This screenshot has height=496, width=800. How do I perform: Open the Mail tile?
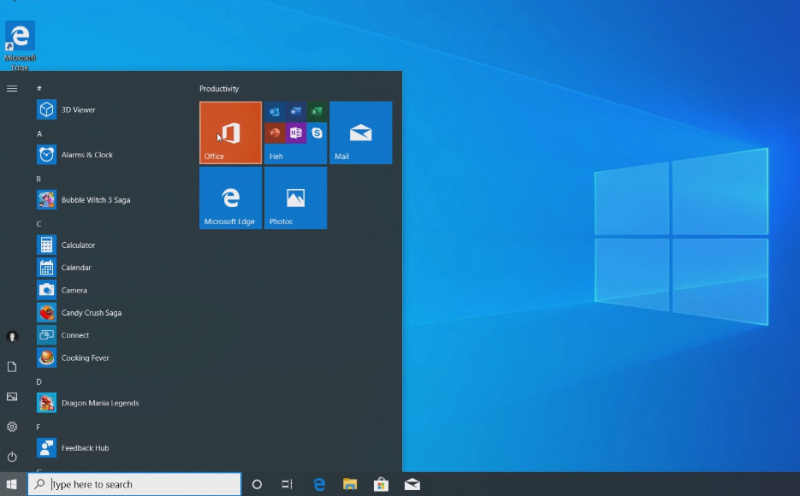point(361,133)
